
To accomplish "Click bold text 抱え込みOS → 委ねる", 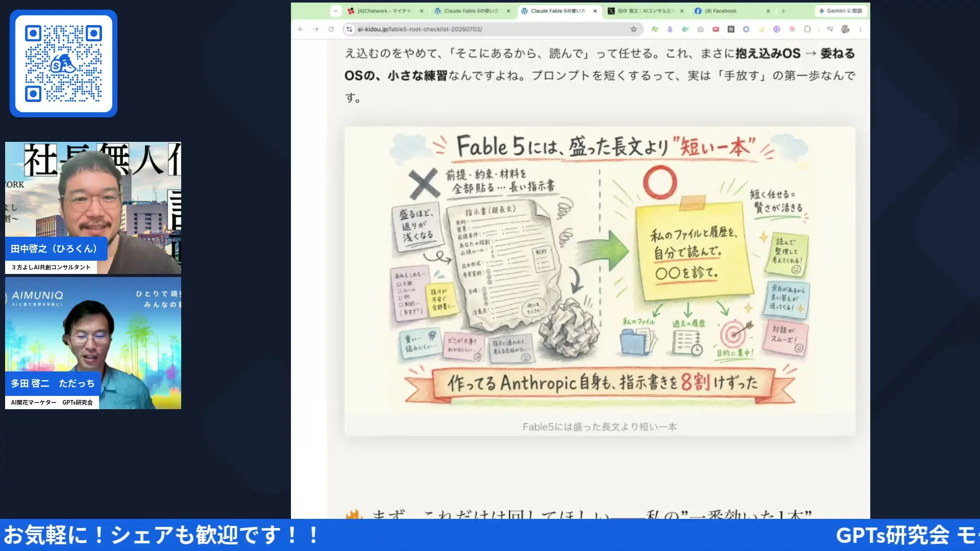I will point(795,54).
